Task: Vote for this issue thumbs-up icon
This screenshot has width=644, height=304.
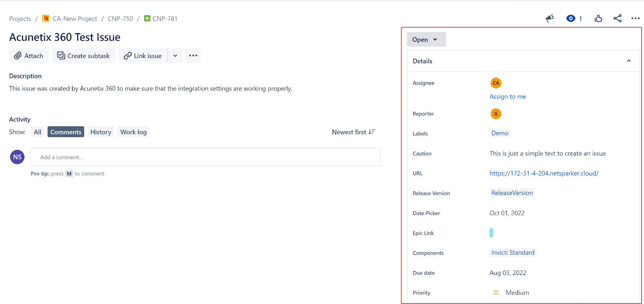Action: [x=599, y=19]
